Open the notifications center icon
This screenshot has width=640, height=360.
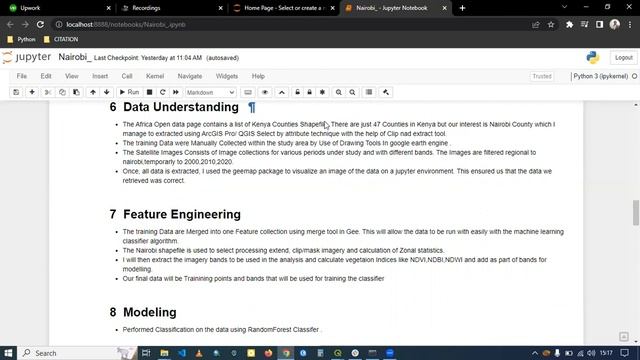tap(624, 353)
